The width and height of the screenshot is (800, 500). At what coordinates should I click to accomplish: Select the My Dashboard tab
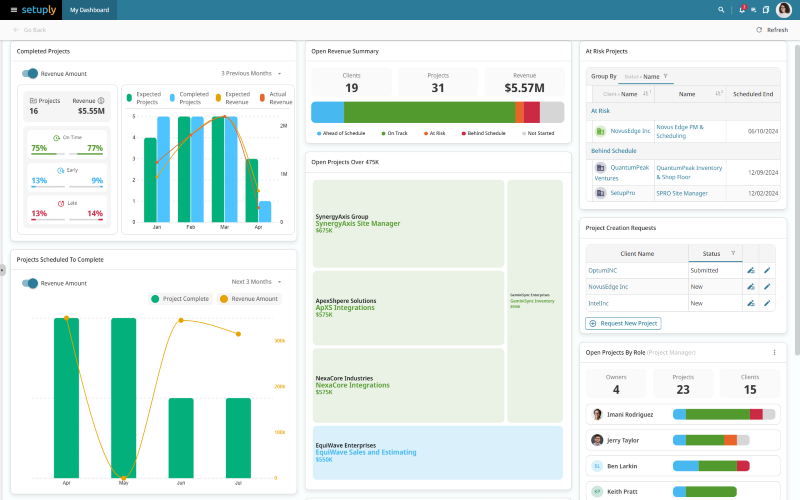pyautogui.click(x=89, y=10)
